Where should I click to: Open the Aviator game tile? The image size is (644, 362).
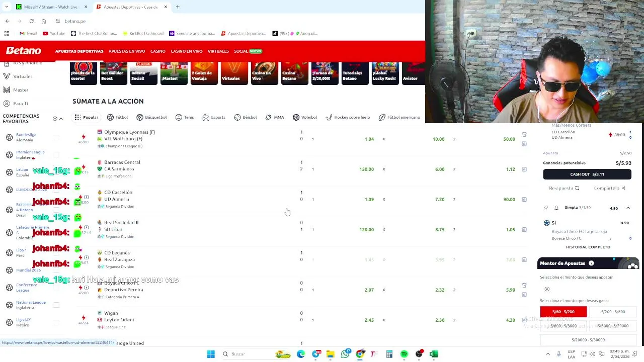click(x=413, y=72)
